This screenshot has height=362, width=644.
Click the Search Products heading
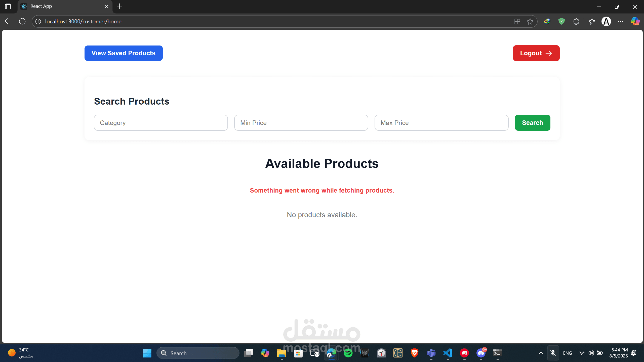click(x=132, y=101)
